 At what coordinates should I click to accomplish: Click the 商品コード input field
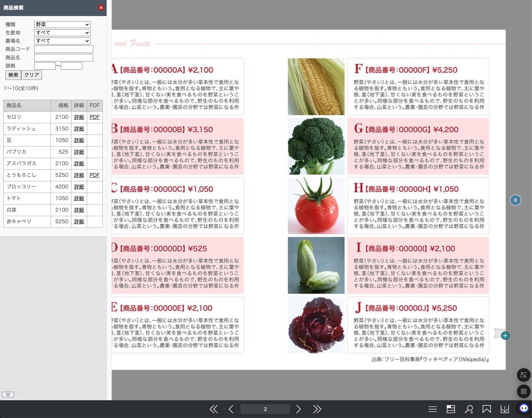pos(64,49)
